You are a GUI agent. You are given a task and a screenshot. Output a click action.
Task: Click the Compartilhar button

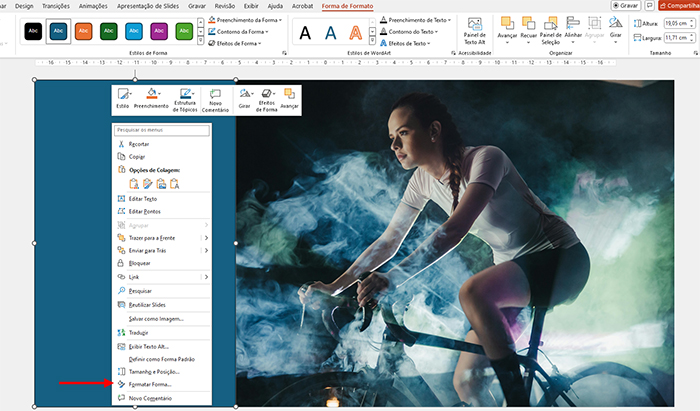(679, 5)
